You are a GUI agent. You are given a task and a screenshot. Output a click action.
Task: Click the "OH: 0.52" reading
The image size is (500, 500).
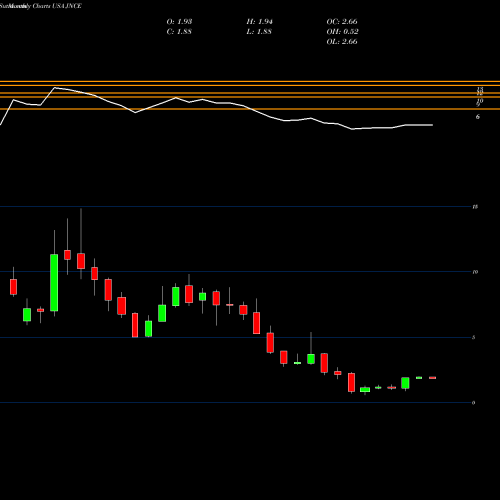click(342, 32)
